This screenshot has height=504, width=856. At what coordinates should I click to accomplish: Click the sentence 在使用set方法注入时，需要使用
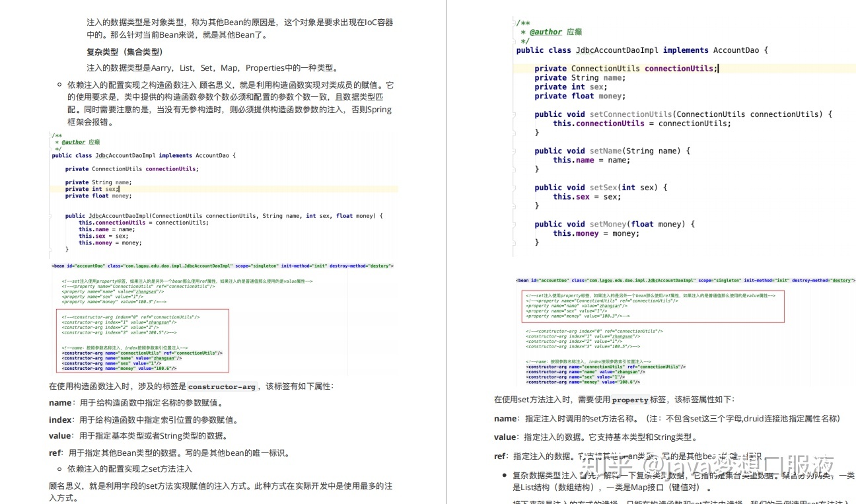[x=552, y=400]
